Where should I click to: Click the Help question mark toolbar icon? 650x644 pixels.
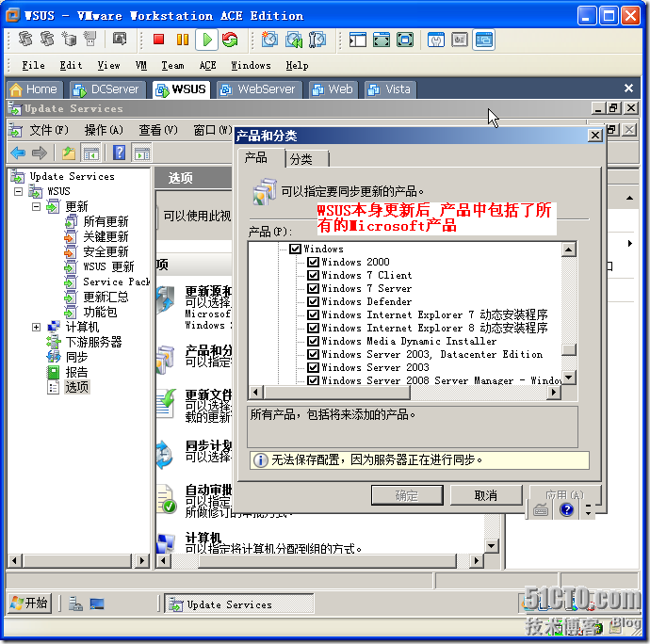pos(119,153)
